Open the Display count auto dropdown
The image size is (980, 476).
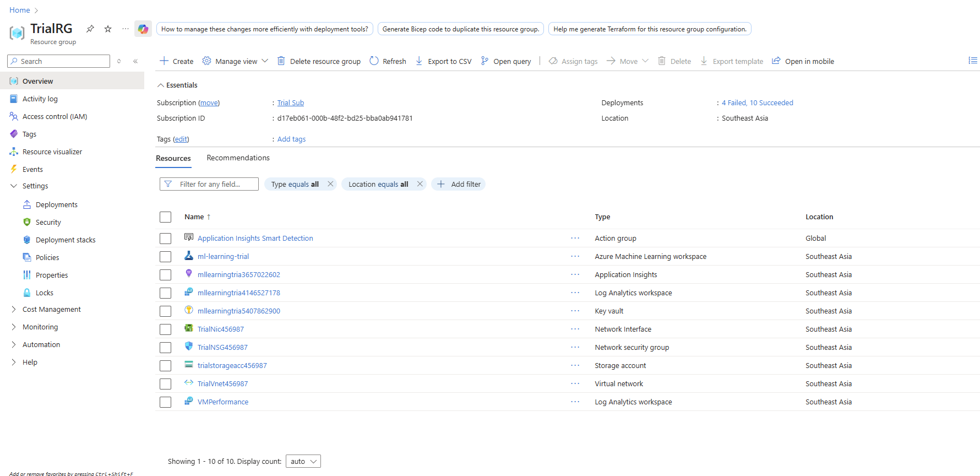point(303,462)
